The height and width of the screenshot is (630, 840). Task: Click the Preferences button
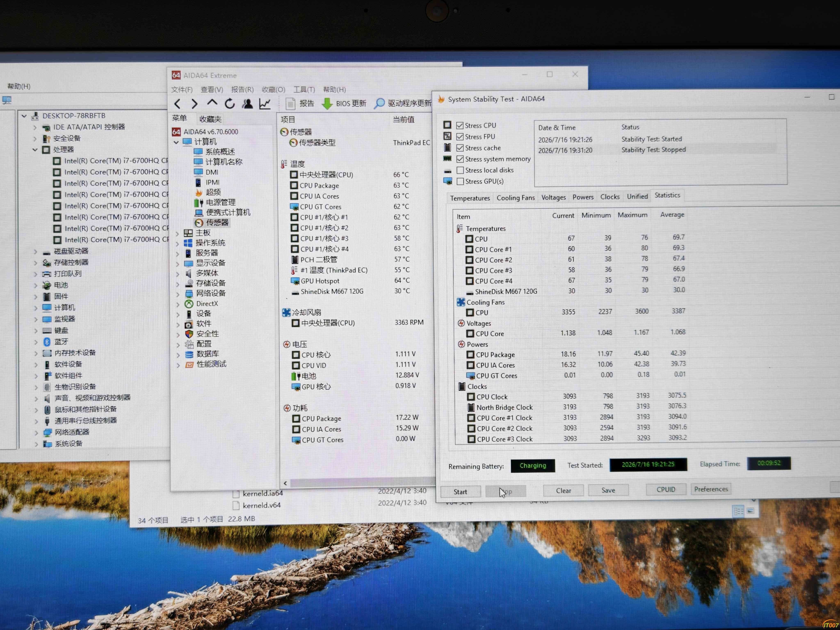(711, 489)
